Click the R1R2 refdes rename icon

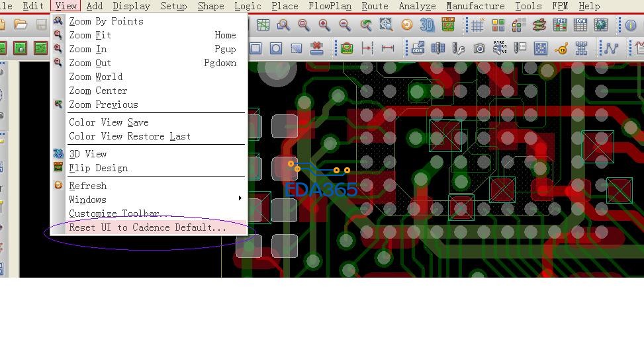tap(500, 48)
